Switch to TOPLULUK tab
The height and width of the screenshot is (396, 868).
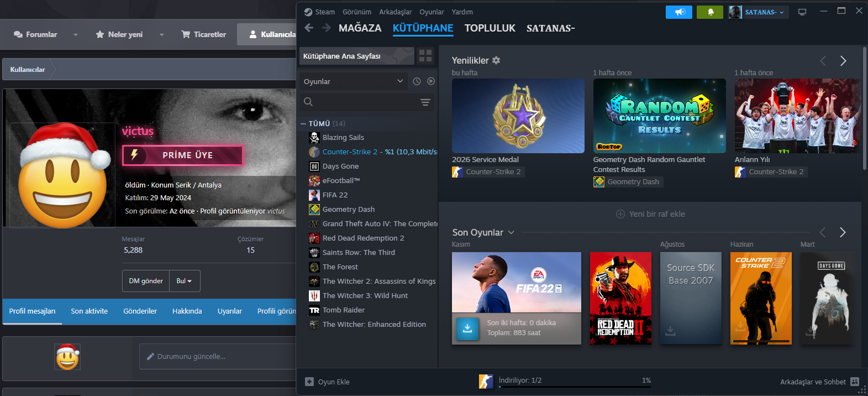coord(490,28)
